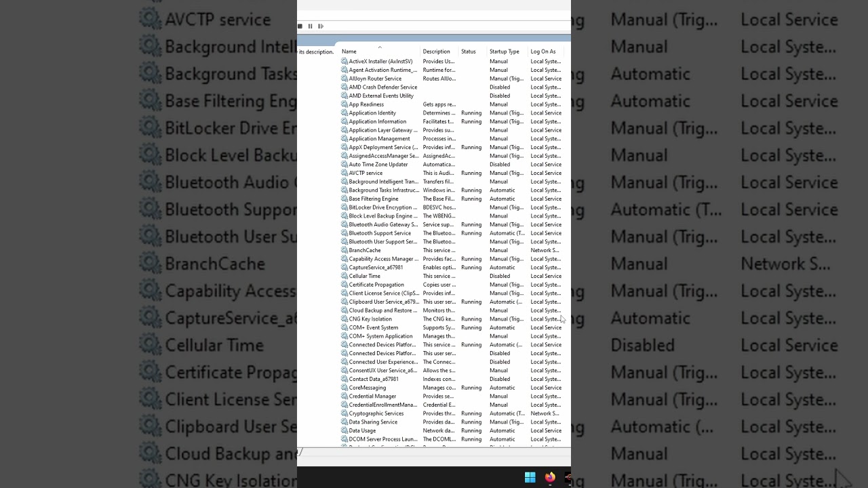Select the BitLocker Drive Encryption service name

pyautogui.click(x=383, y=207)
